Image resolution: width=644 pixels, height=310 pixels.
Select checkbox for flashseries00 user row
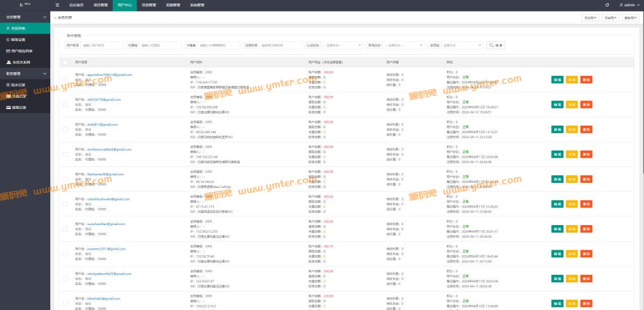(65, 179)
